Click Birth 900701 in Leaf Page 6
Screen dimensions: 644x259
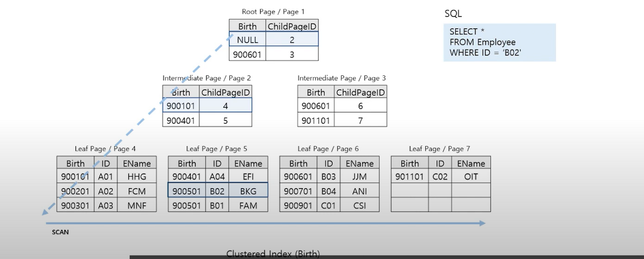coord(298,191)
